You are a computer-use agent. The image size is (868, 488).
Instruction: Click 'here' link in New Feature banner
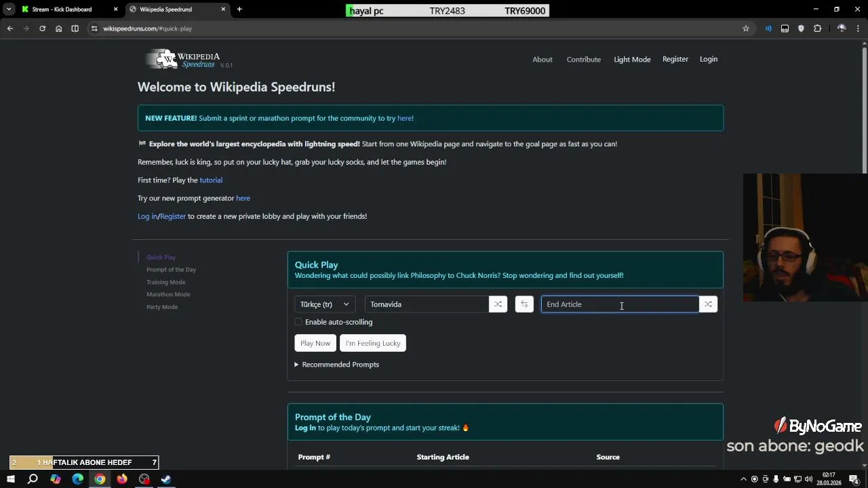tap(405, 119)
